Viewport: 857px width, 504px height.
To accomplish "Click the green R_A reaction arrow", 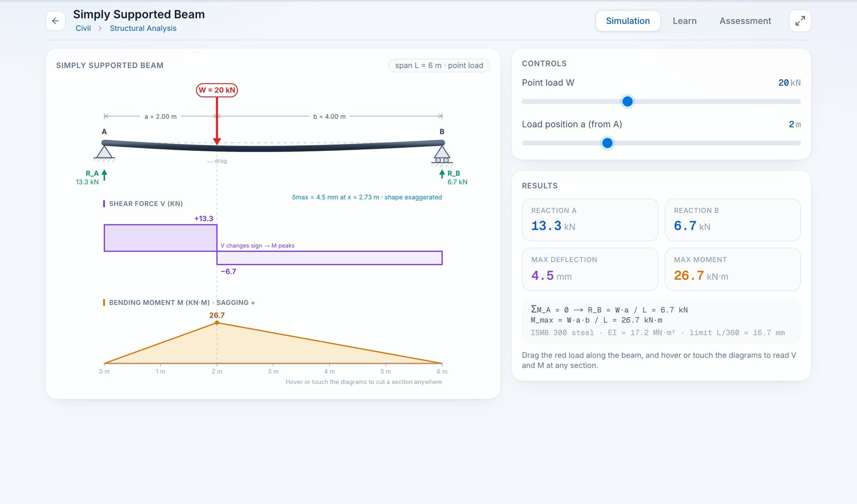I will tap(104, 174).
